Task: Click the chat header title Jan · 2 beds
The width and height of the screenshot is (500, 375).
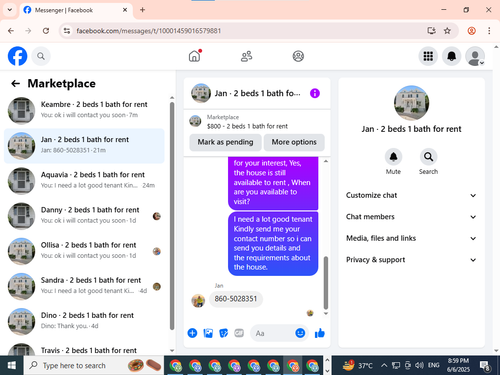Action: 257,93
